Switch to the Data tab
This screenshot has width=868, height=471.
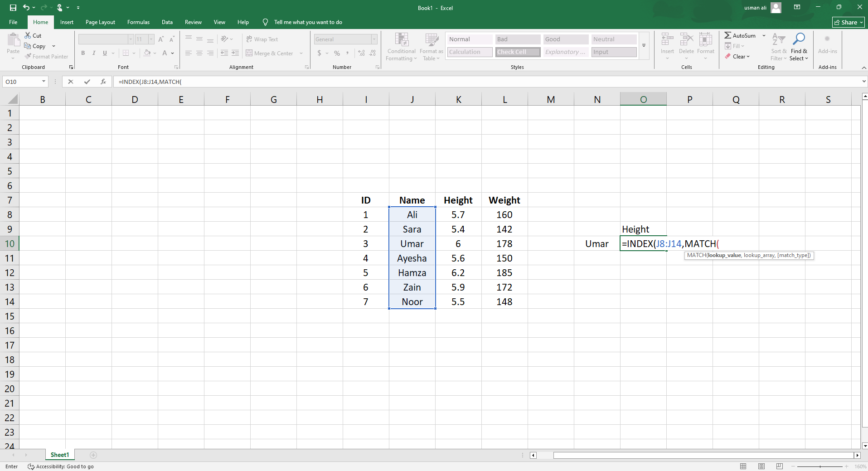167,22
